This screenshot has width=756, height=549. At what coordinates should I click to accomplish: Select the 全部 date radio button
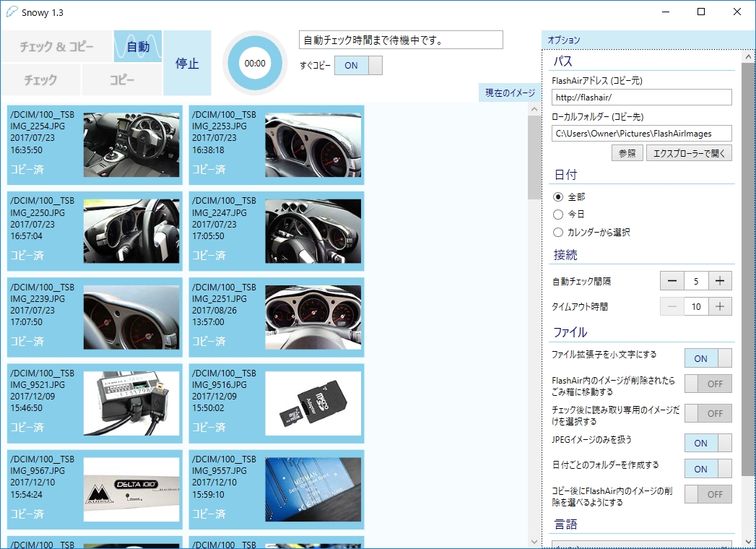click(x=558, y=196)
